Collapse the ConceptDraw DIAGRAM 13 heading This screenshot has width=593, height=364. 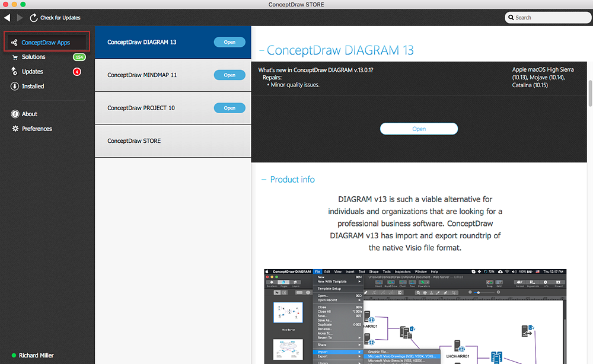point(262,50)
